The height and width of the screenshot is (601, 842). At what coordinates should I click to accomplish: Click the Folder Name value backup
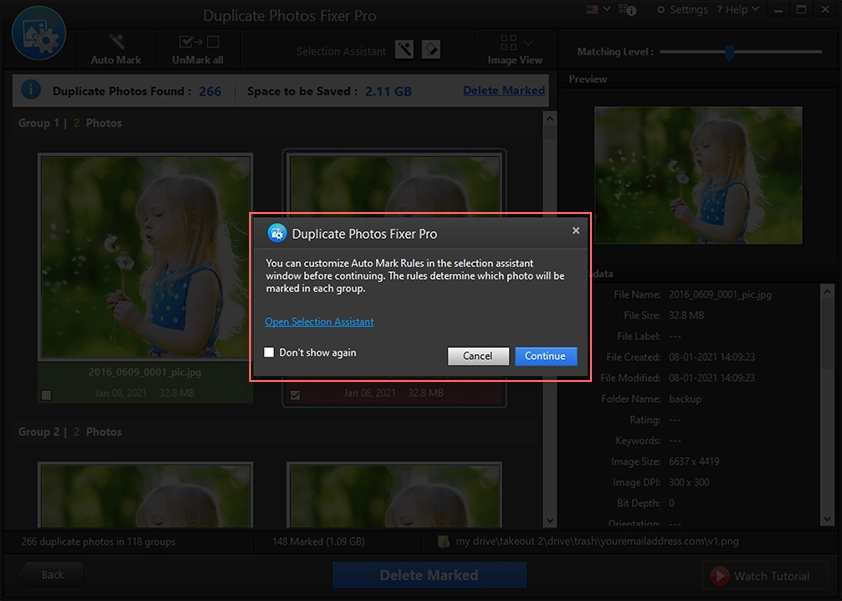point(685,399)
